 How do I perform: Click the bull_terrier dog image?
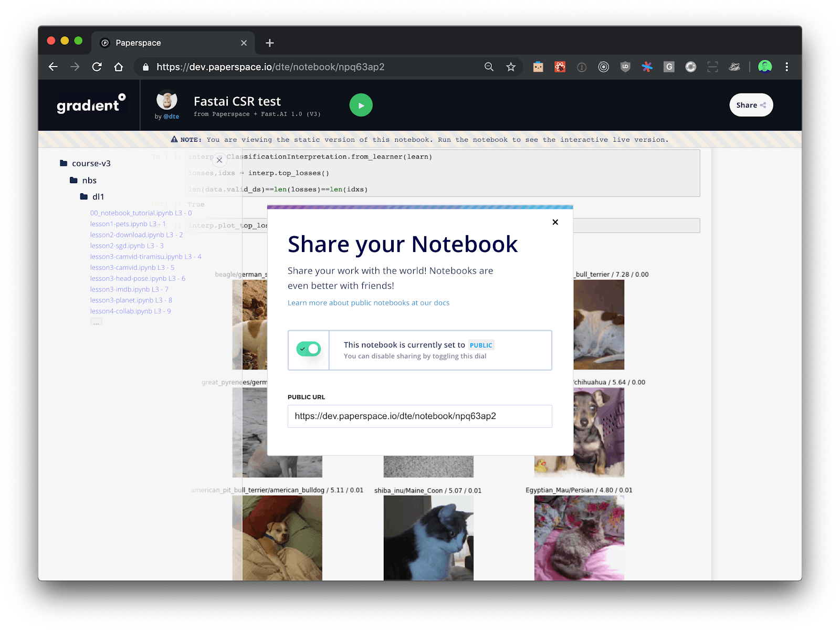pyautogui.click(x=598, y=325)
